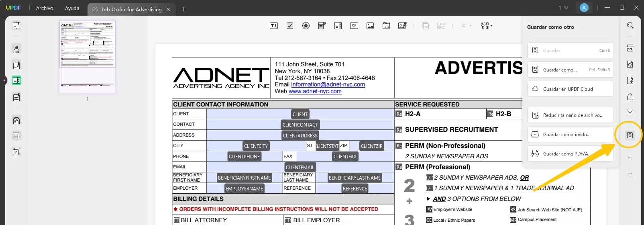
Task: Open the www.adnet-nyc.com web link
Action: click(x=315, y=91)
